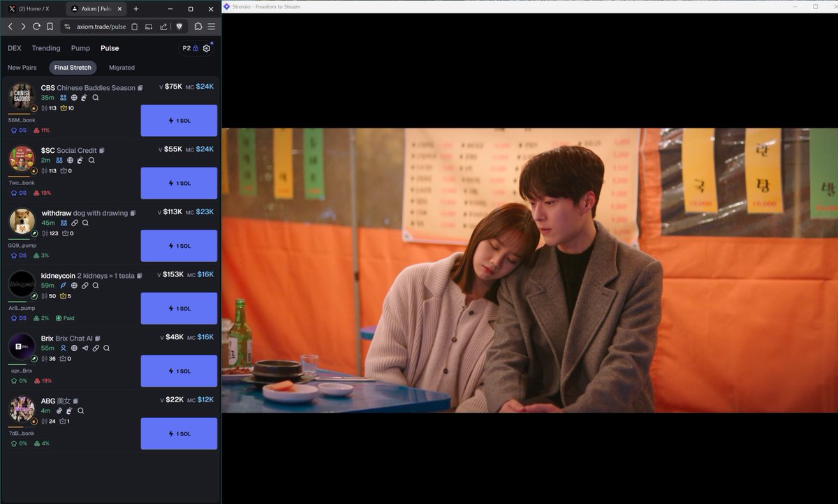Open site settings icon in address bar
This screenshot has height=504, width=838.
(x=67, y=27)
